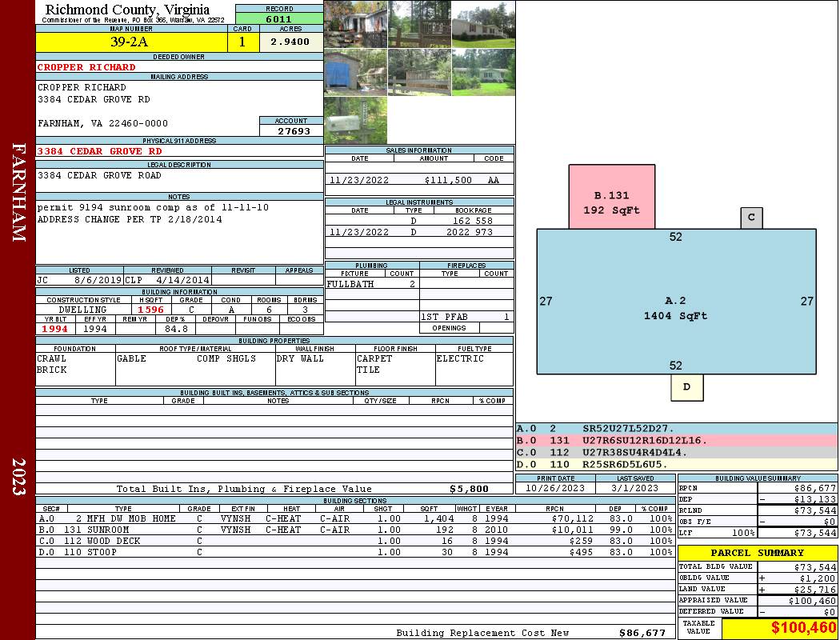
Task: Click the gray C deck box in sketch
Action: [x=752, y=218]
